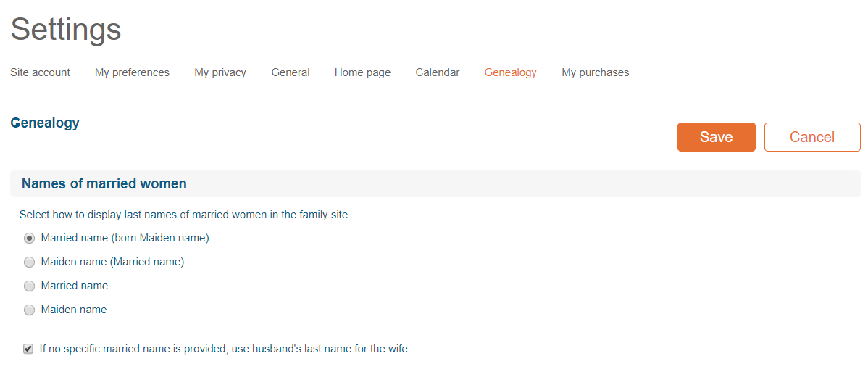Open My purchases tab
868x377 pixels.
coord(595,72)
